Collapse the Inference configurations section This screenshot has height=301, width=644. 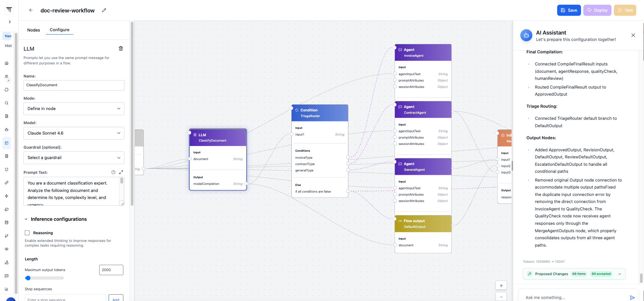(x=26, y=219)
